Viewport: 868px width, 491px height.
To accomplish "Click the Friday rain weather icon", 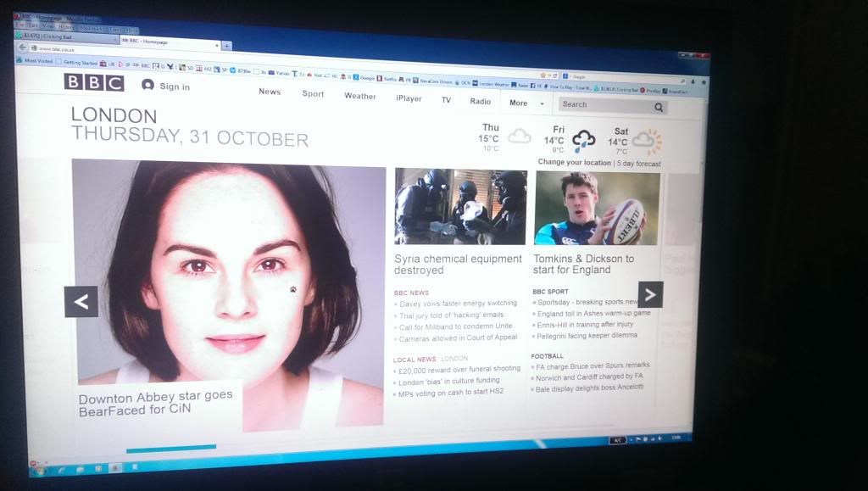I will click(x=583, y=141).
